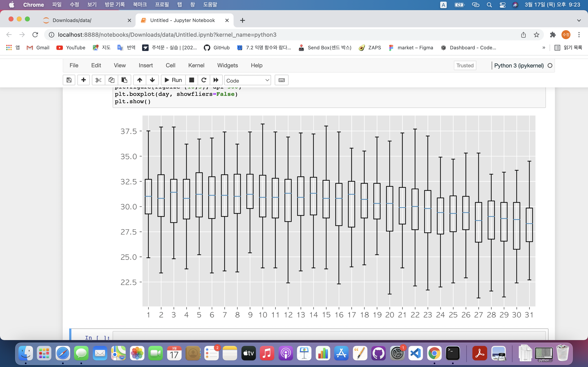
Task: Expand the hidden bookmarks overflow chevron
Action: click(x=544, y=48)
